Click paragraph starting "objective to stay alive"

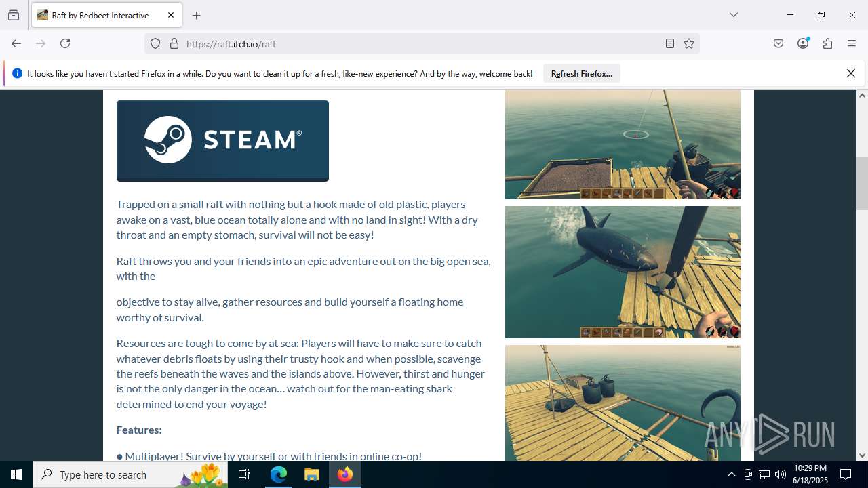290,309
